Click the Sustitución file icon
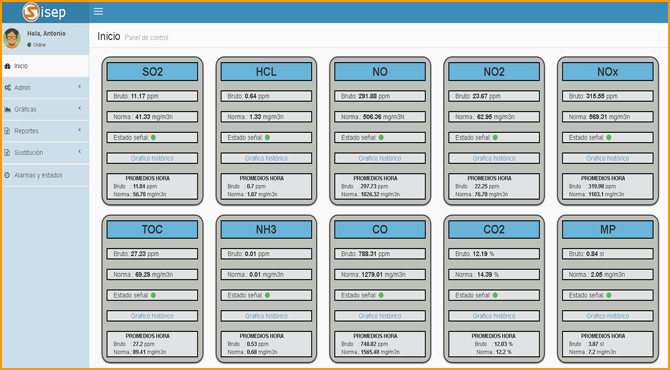 tap(7, 153)
